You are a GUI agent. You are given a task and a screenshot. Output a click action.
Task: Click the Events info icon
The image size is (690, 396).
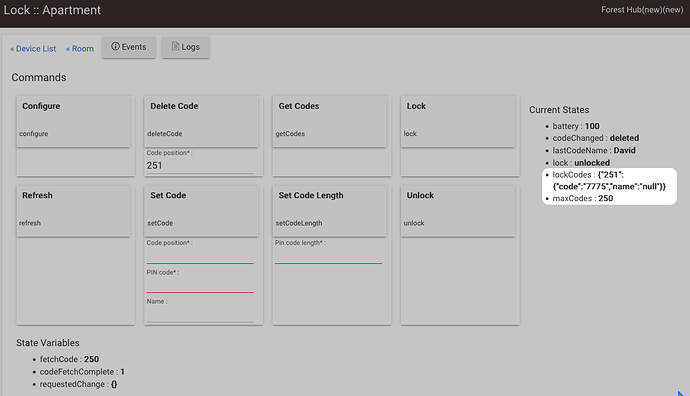pyautogui.click(x=115, y=46)
